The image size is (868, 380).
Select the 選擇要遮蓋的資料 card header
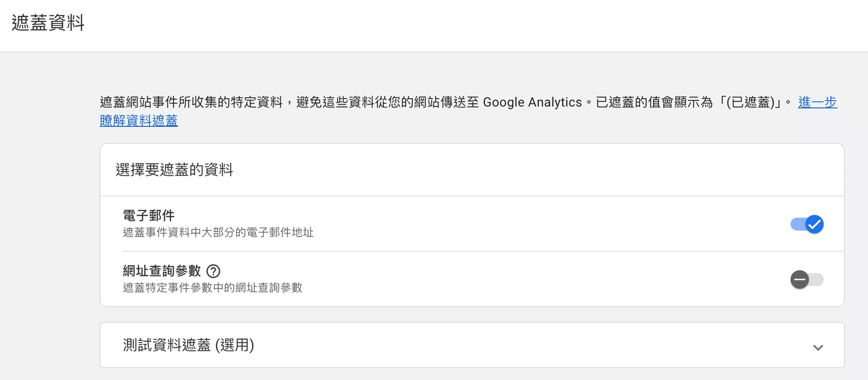click(x=174, y=170)
